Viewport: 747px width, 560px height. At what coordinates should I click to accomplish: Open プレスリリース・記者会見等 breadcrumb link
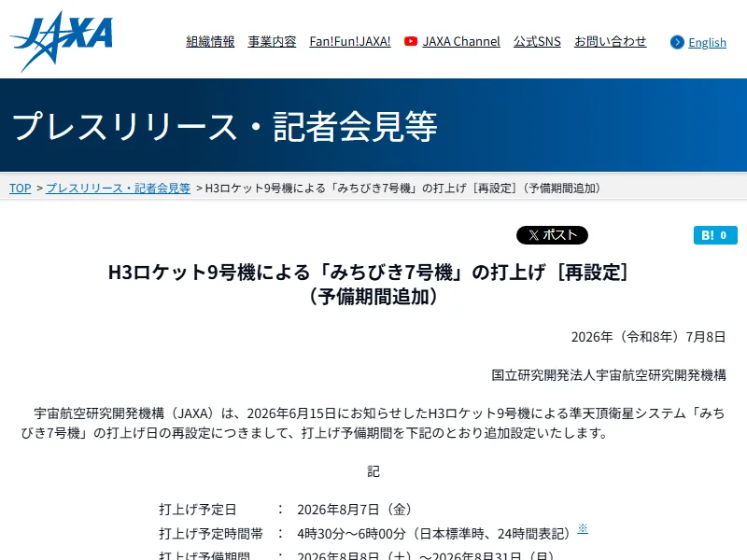[119, 189]
